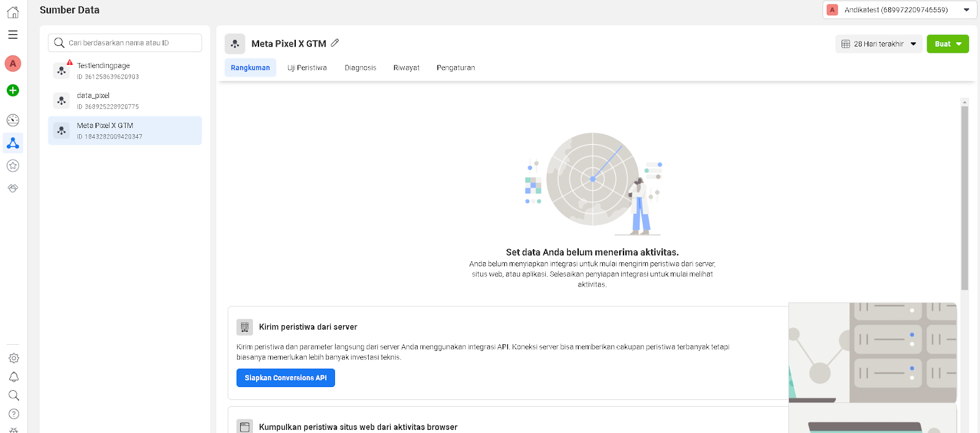Focus the search by name or ID field
Screen dimensions: 980x433
coord(125,43)
